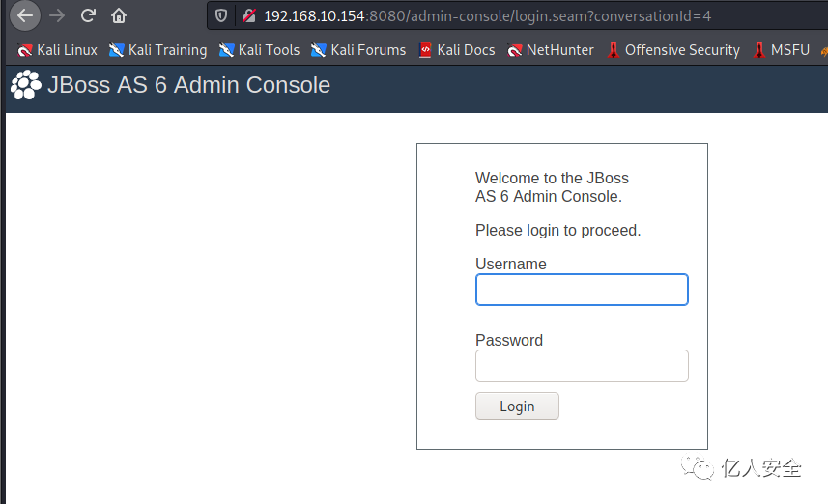Open the Kali Tools bookmark

(259, 50)
